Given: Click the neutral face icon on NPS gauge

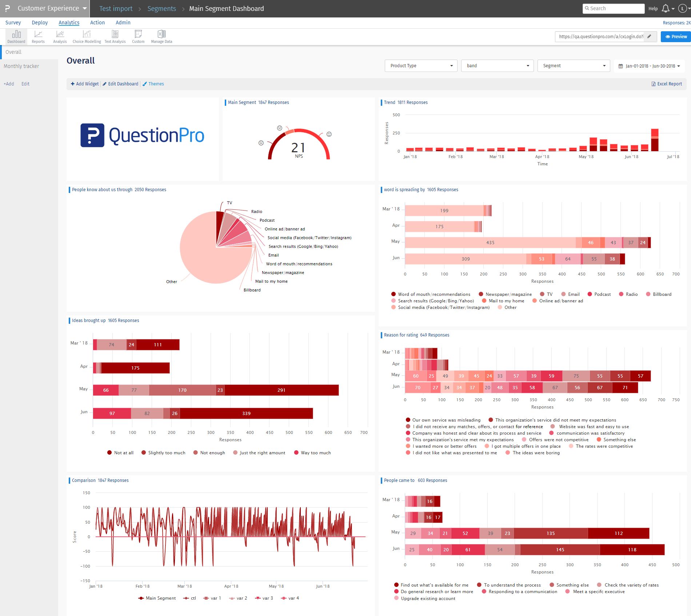Looking at the screenshot, I should pos(280,128).
